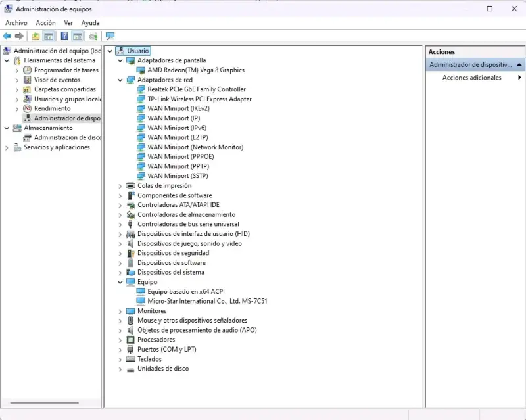Viewport: 526px width, 420px height.
Task: Click the Rendimiento gauge icon
Action: click(x=27, y=108)
